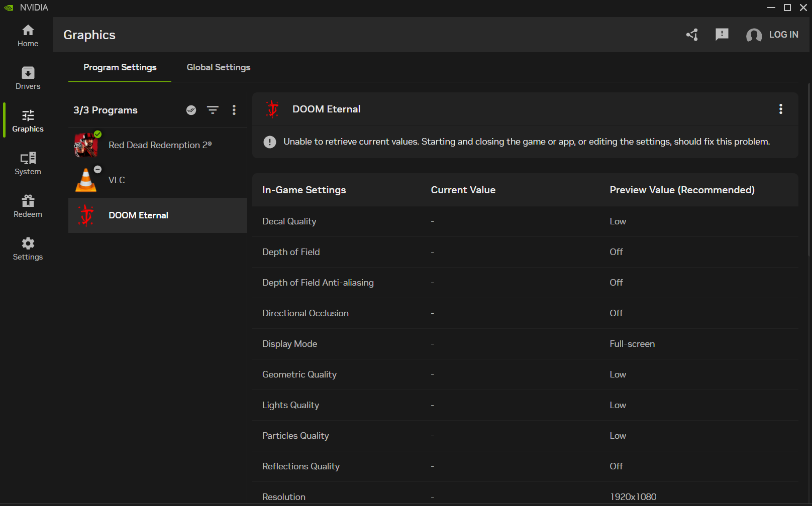Screen dimensions: 812x506
Task: Click 'Off' value for Reflections Quality
Action: (616, 466)
